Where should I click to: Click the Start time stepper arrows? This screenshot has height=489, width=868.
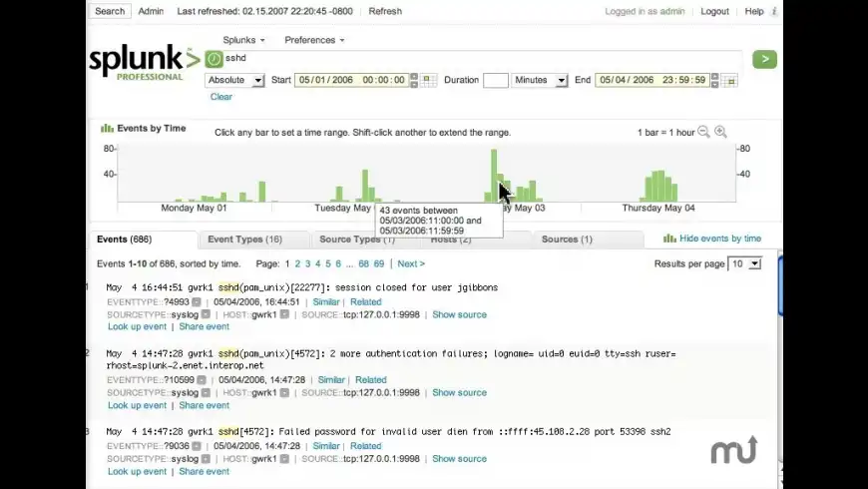(413, 80)
